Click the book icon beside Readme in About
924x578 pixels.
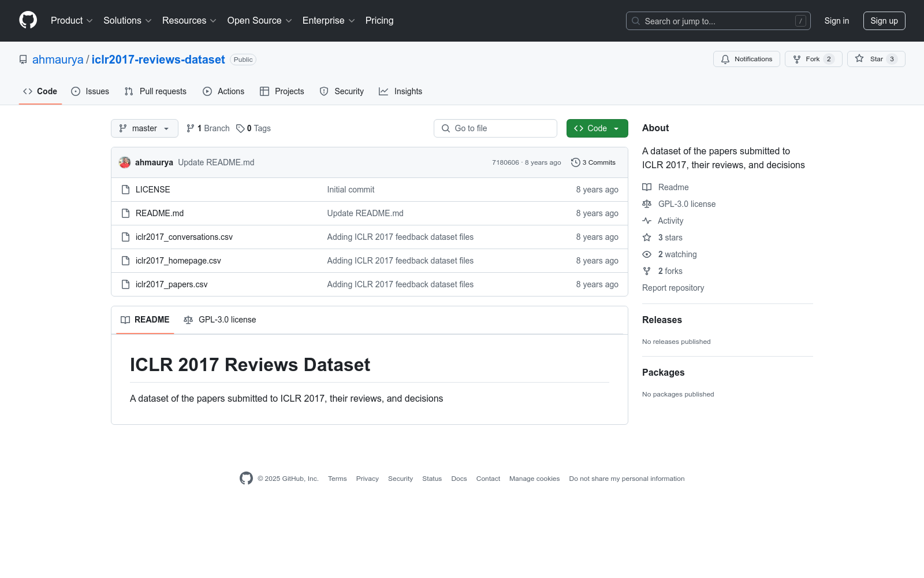(x=647, y=187)
